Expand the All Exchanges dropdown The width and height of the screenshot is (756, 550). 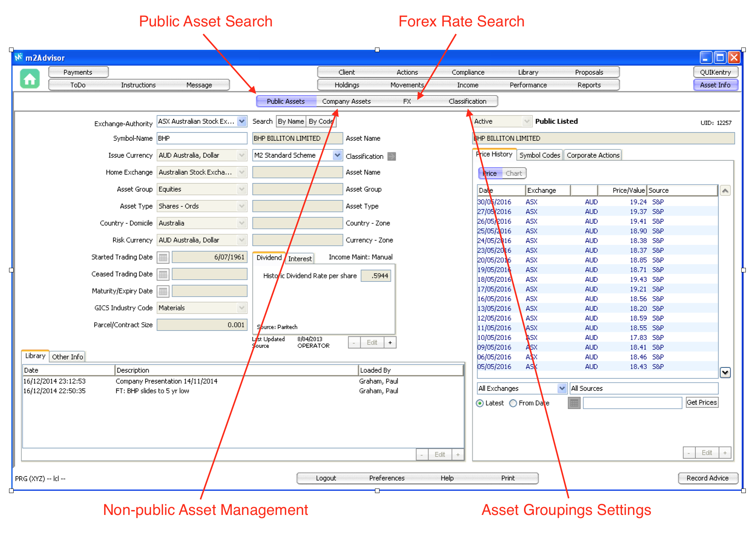(562, 388)
